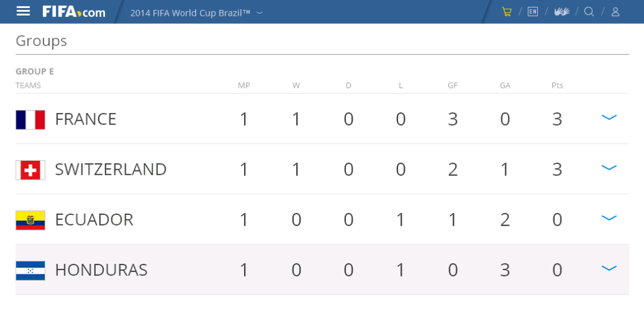This screenshot has width=644, height=321.
Task: Change language via EN icon
Action: [533, 11]
